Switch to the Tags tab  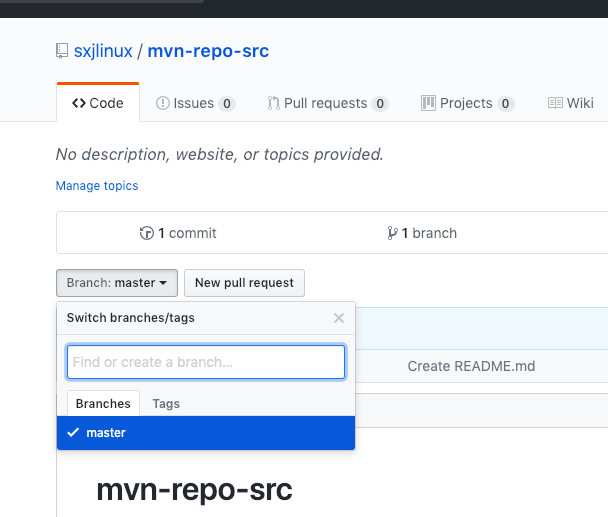166,404
